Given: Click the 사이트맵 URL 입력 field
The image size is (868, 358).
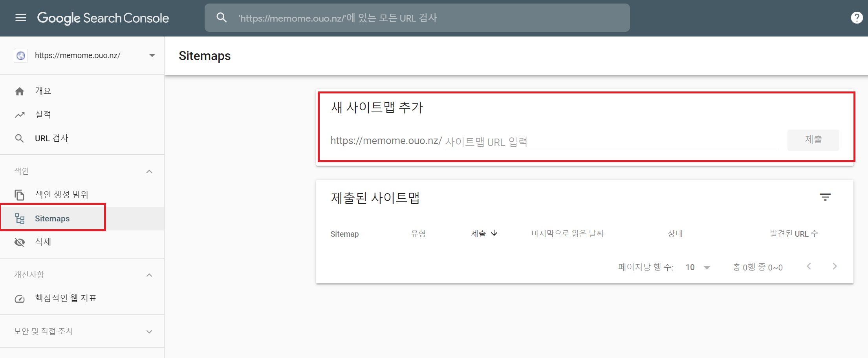Looking at the screenshot, I should tap(611, 141).
